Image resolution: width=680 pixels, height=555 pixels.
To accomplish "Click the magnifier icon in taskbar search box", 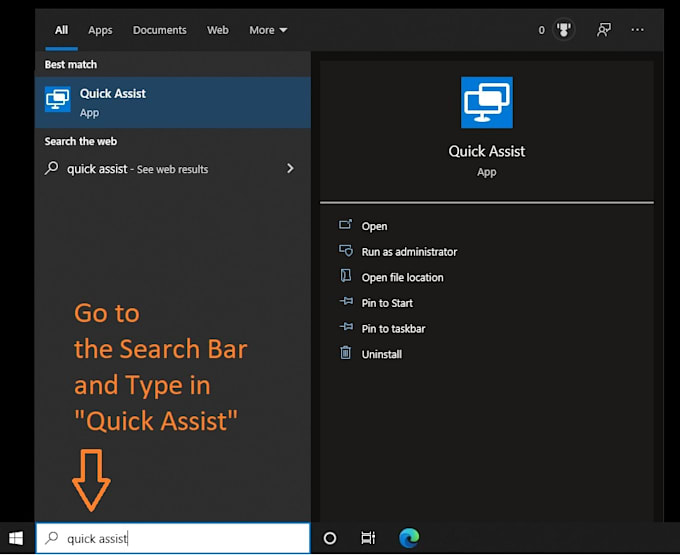I will coord(52,538).
